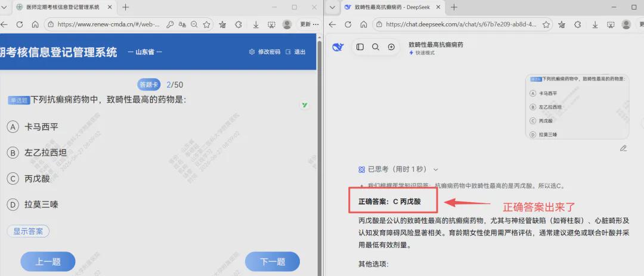Open home page in left exam browser

click(x=35, y=24)
